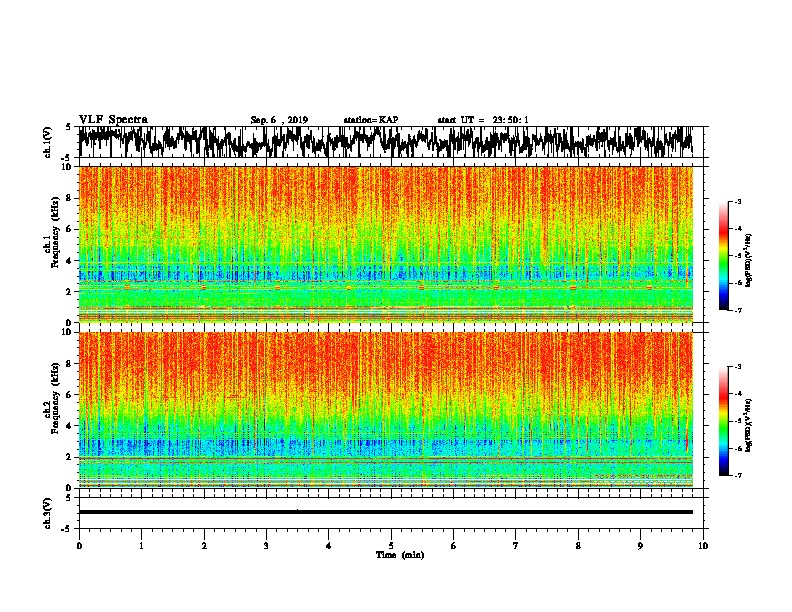Click inside the ch.1 voltage waveform panel
The width and height of the screenshot is (792, 612).
[x=391, y=142]
